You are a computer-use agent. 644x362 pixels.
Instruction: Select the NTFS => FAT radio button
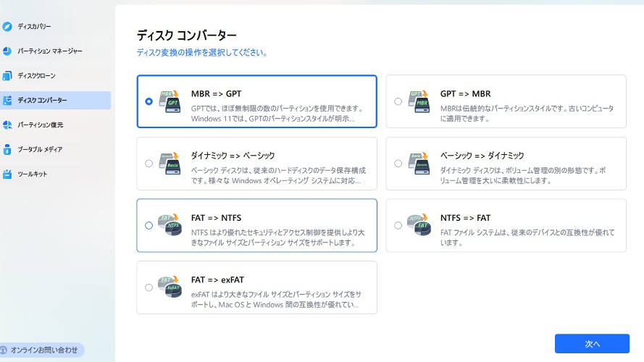pyautogui.click(x=398, y=225)
